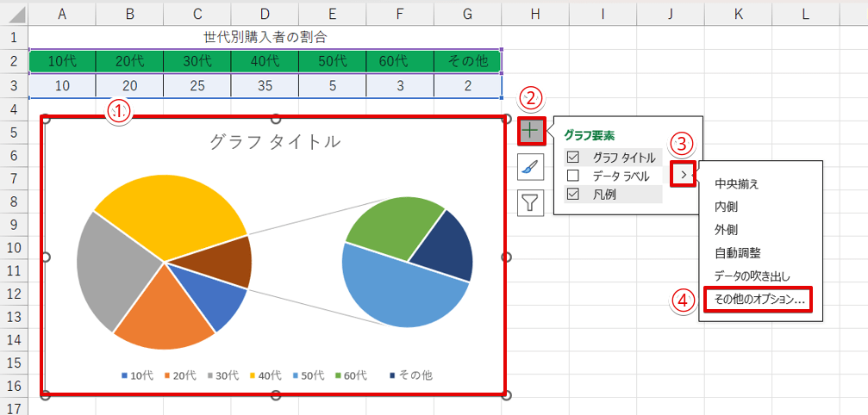Choose 自動調整 in the submenu
Screen dimensions: 868x415
(737, 253)
